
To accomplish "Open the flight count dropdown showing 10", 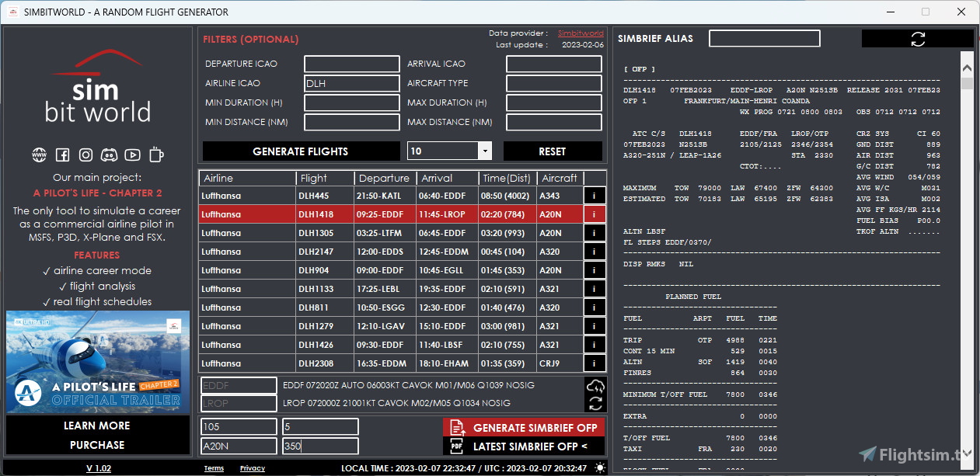I will click(x=484, y=151).
